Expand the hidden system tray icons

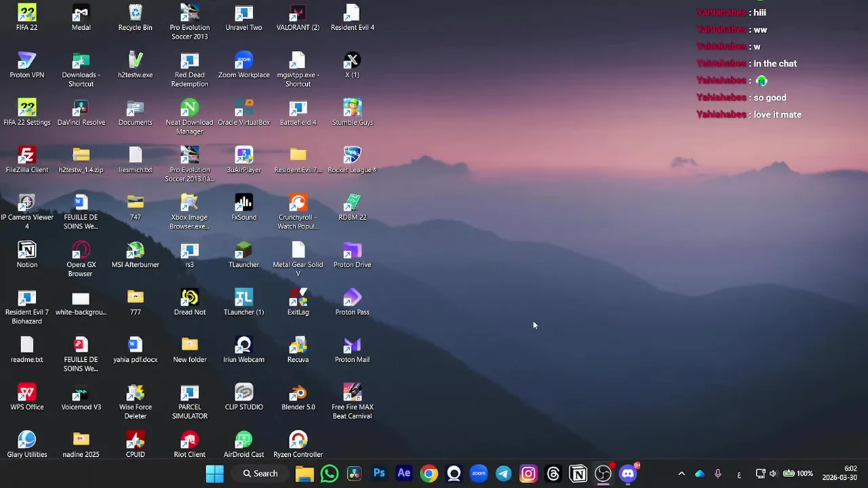tap(682, 474)
